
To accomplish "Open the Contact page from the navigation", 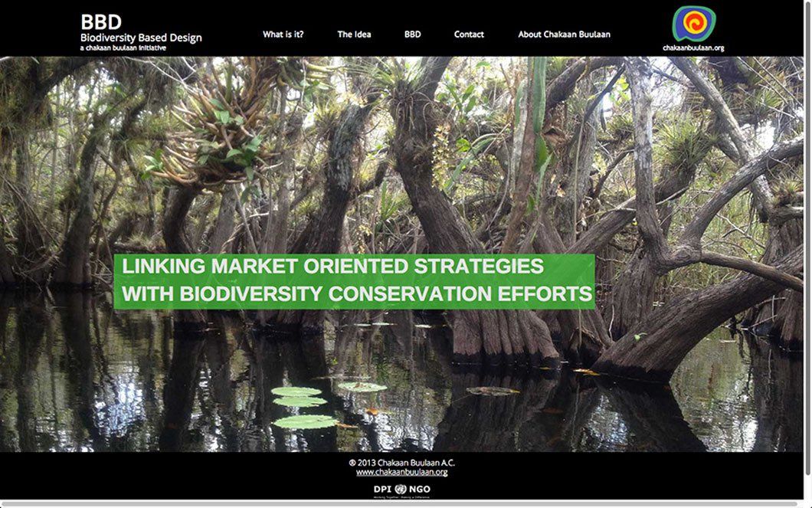I will pyautogui.click(x=469, y=34).
